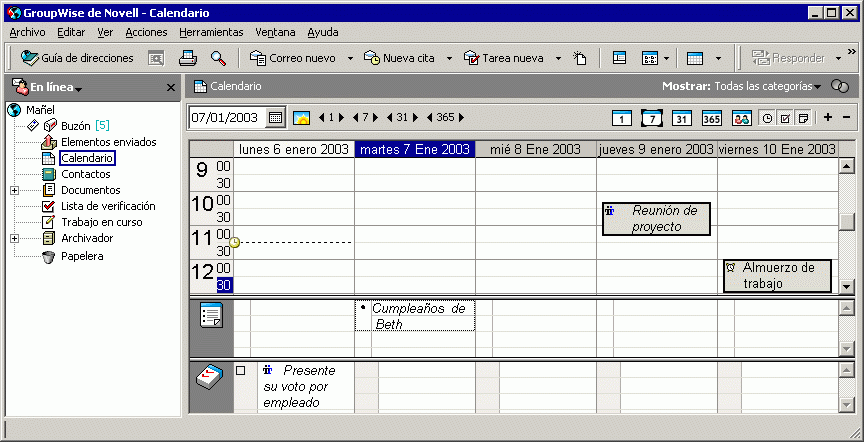Open the Papelera trash folder
Image resolution: width=864 pixels, height=442 pixels.
[82, 256]
